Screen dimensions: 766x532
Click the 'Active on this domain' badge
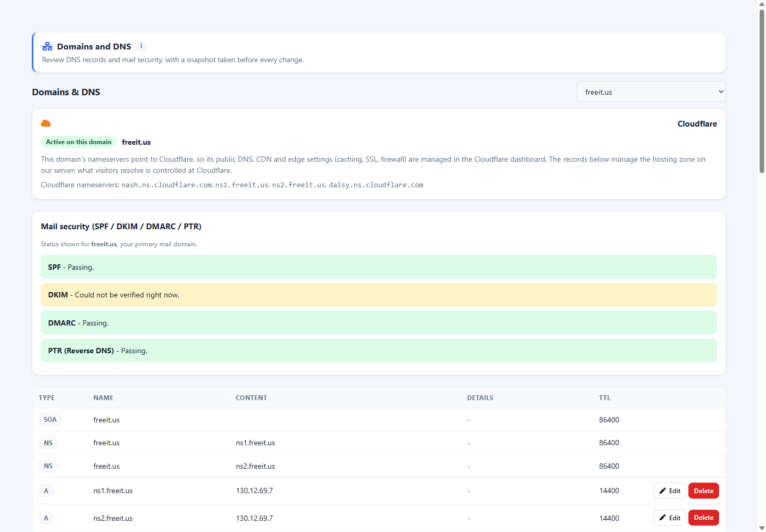pos(79,142)
